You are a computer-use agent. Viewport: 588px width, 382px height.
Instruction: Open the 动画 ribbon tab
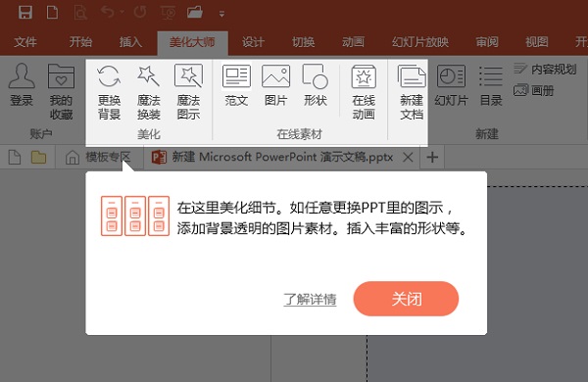point(353,42)
